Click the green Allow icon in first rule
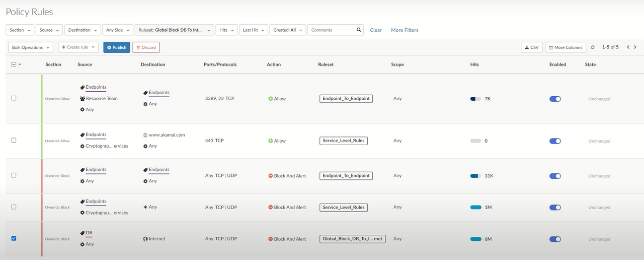This screenshot has width=644, height=260. 270,99
